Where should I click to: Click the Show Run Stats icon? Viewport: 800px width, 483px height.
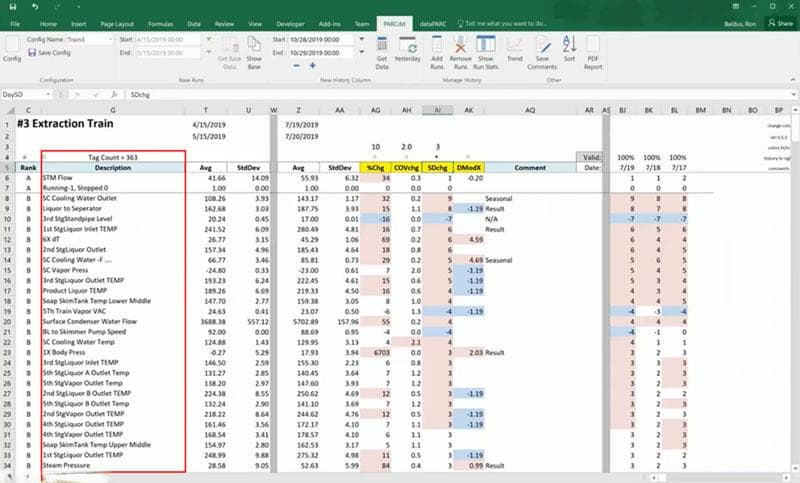(486, 53)
